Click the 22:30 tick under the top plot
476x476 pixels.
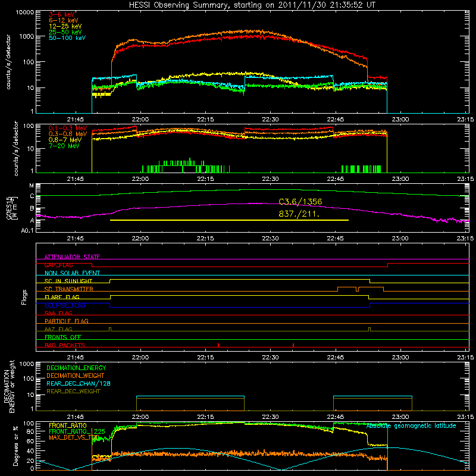pos(270,120)
